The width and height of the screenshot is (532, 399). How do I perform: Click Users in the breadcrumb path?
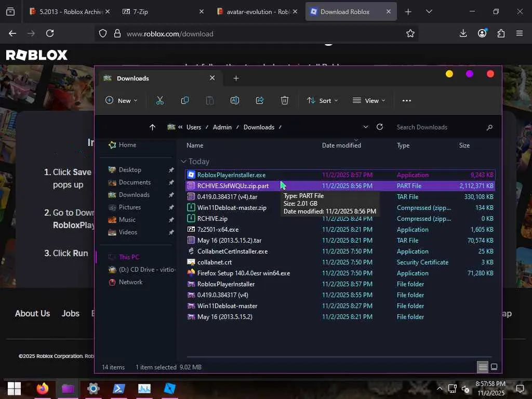tap(194, 127)
